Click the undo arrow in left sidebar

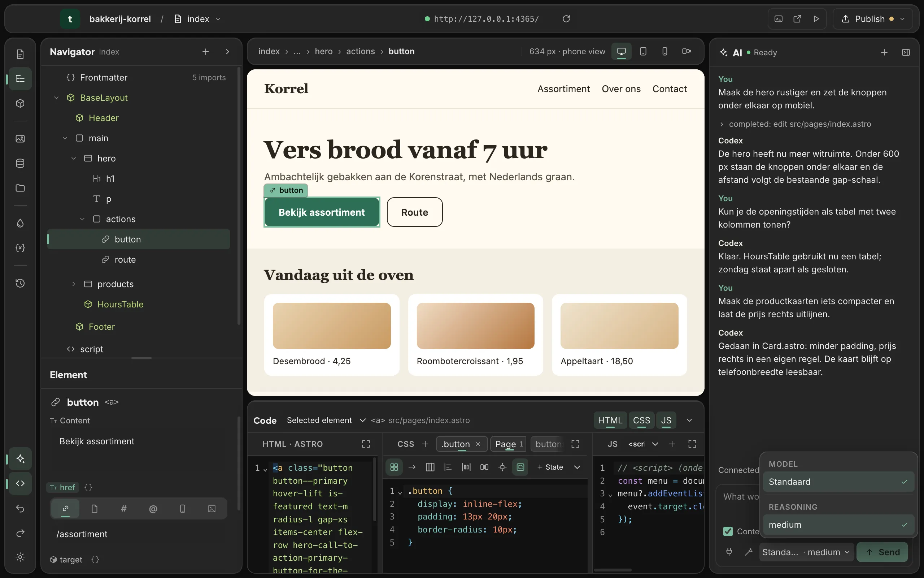[x=20, y=508]
